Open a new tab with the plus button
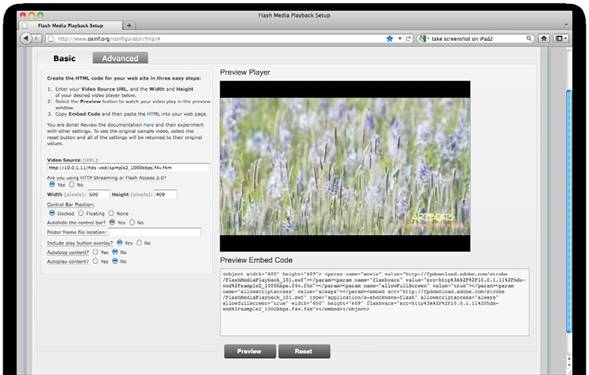 coord(129,26)
